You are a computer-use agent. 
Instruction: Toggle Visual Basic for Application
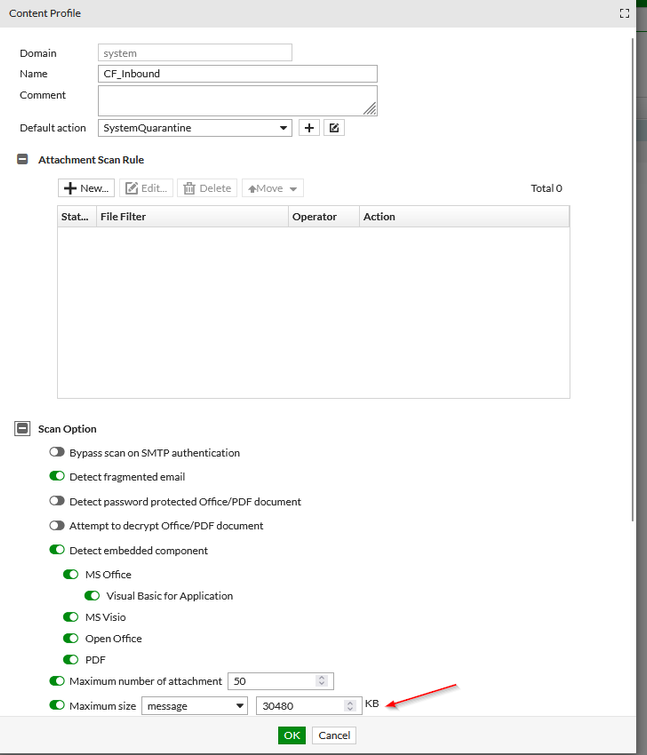click(x=92, y=596)
